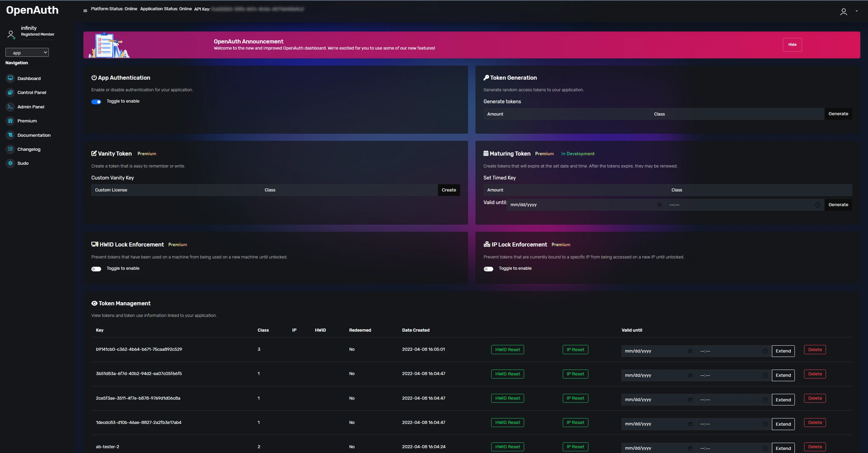The width and height of the screenshot is (868, 453).
Task: Toggle App Authentication to enable
Action: point(96,102)
